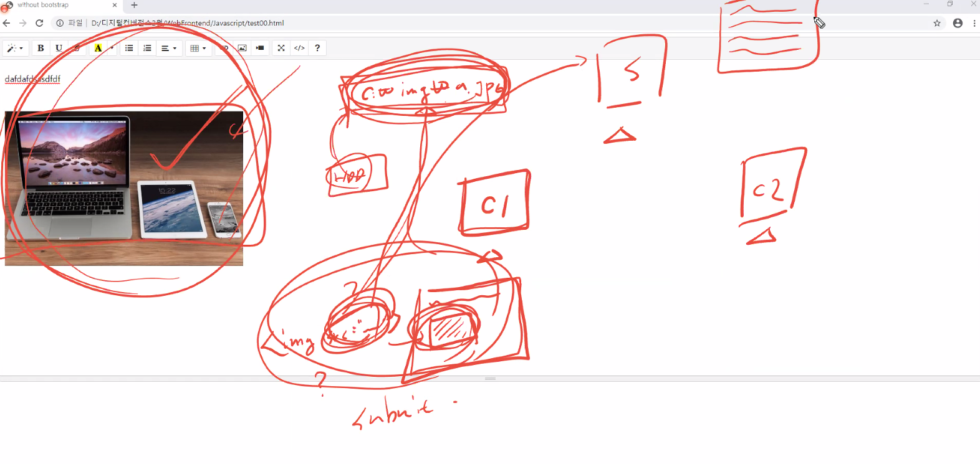Go back in browser history
The height and width of the screenshot is (464, 980).
[x=7, y=23]
